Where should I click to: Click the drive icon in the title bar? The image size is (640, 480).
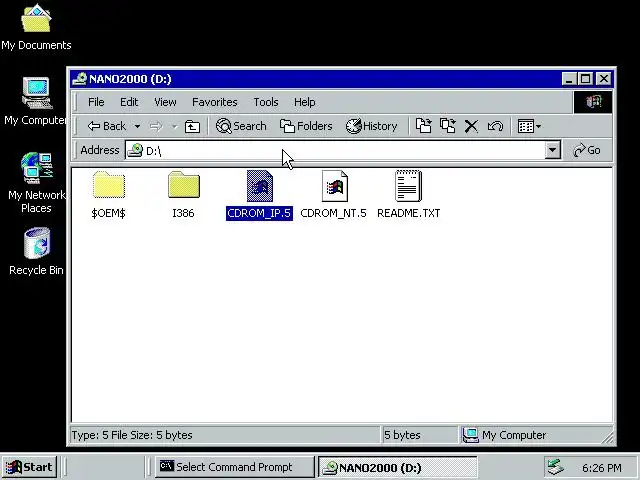[x=80, y=78]
